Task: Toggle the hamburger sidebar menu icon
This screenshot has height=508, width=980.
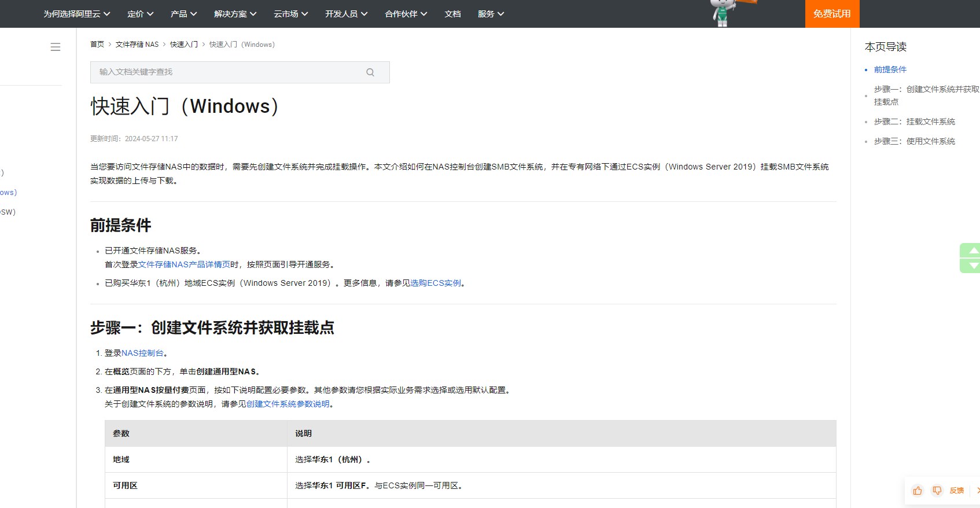Action: [56, 47]
